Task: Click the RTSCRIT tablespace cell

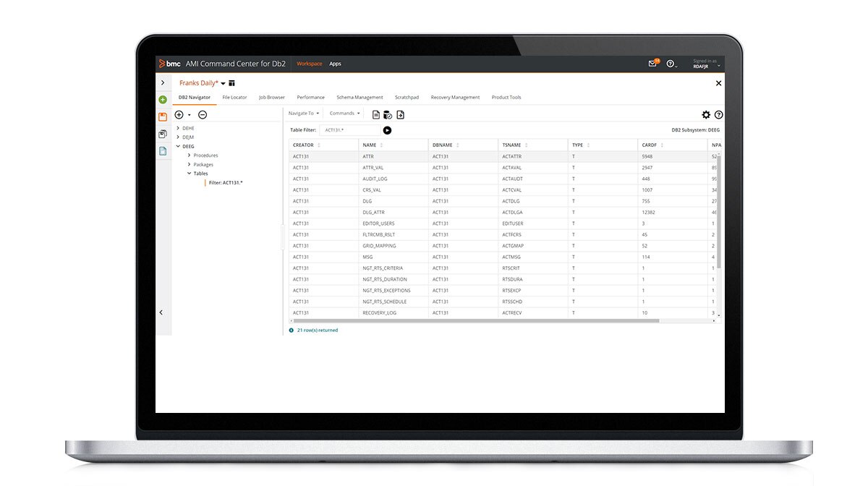Action: coord(534,268)
